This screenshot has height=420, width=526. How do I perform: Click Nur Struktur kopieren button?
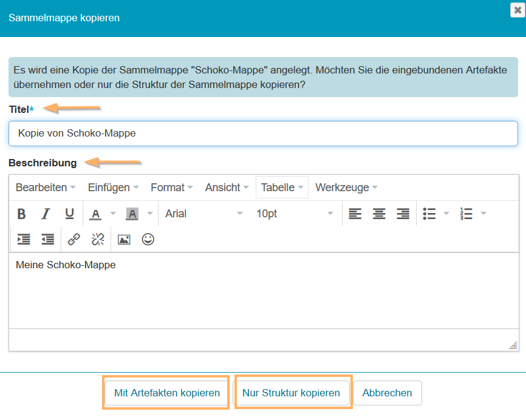(291, 393)
